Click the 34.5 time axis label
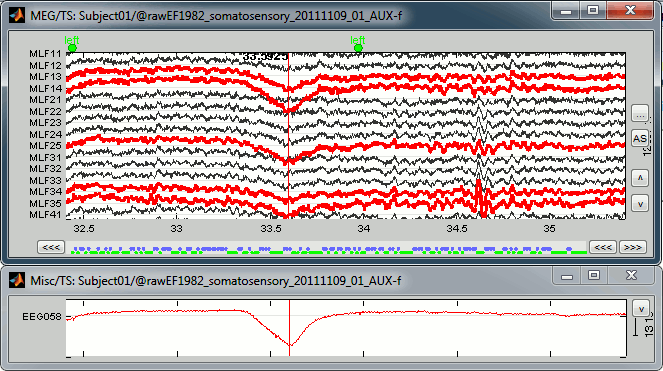This screenshot has height=371, width=663. [x=457, y=229]
